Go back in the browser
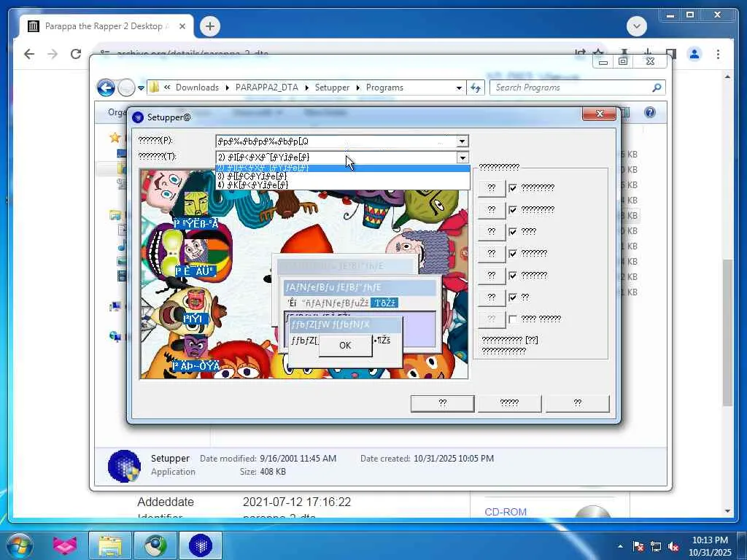 pos(29,54)
